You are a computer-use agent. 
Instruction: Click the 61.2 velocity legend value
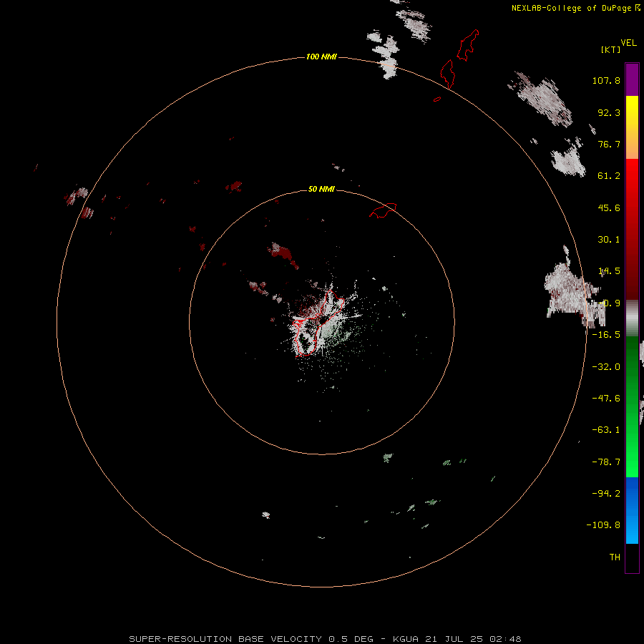click(609, 176)
